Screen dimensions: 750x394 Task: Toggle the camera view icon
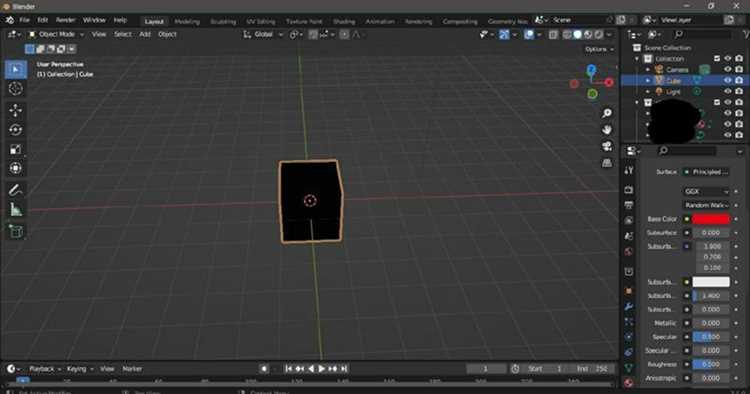(x=607, y=146)
